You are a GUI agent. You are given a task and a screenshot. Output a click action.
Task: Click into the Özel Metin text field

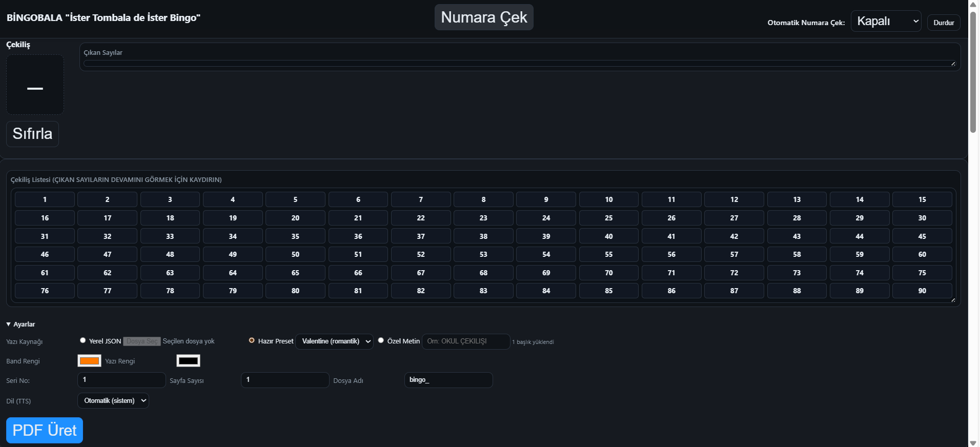(x=465, y=341)
